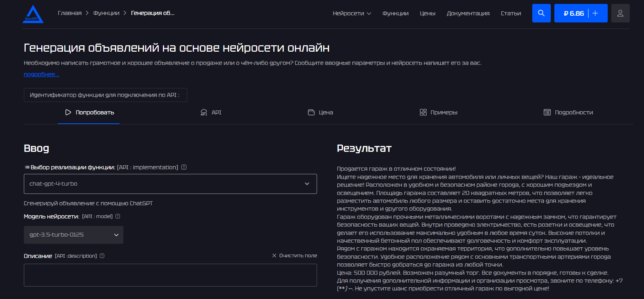Click into the Описание text field

(170, 275)
